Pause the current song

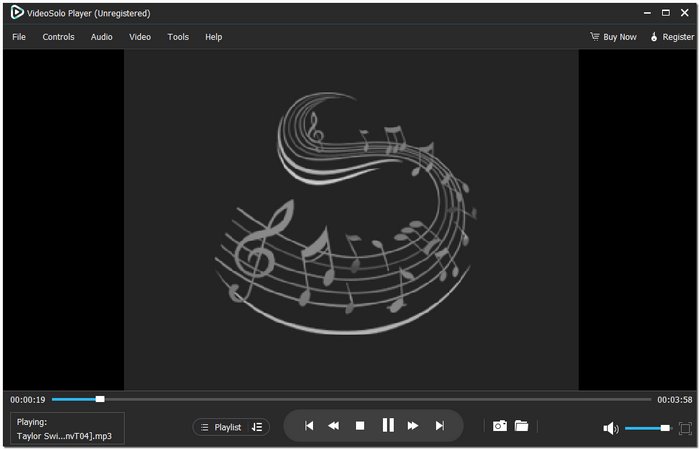click(388, 425)
